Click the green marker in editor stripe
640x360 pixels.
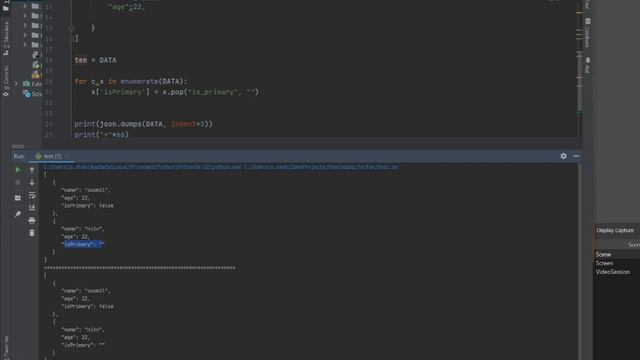[579, 113]
